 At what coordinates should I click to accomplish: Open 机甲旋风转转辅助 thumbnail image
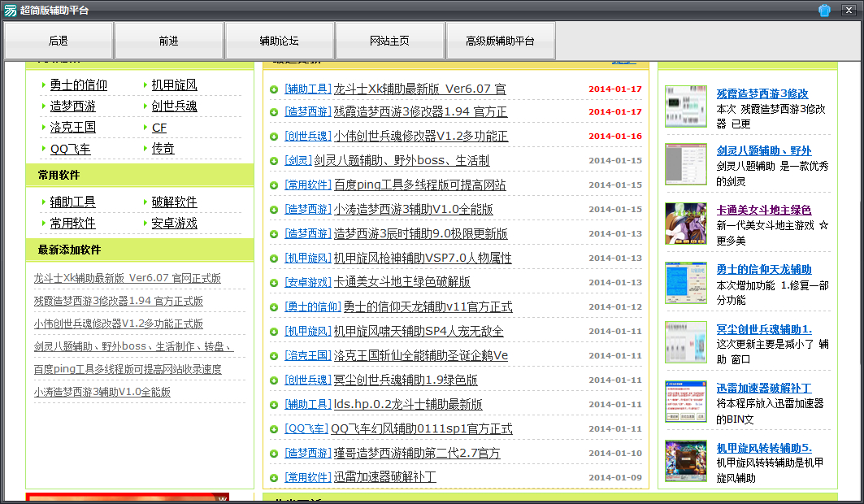tap(685, 461)
